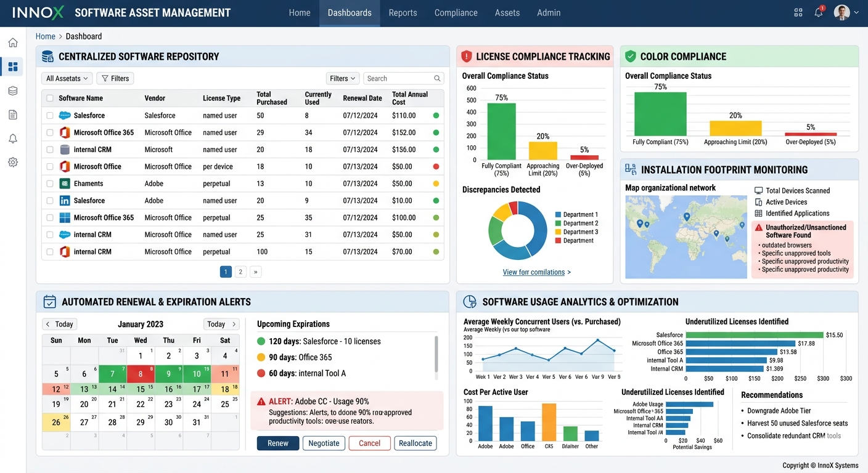This screenshot has height=473, width=868.
Task: Check the Ehaments row checkbox
Action: pos(50,184)
